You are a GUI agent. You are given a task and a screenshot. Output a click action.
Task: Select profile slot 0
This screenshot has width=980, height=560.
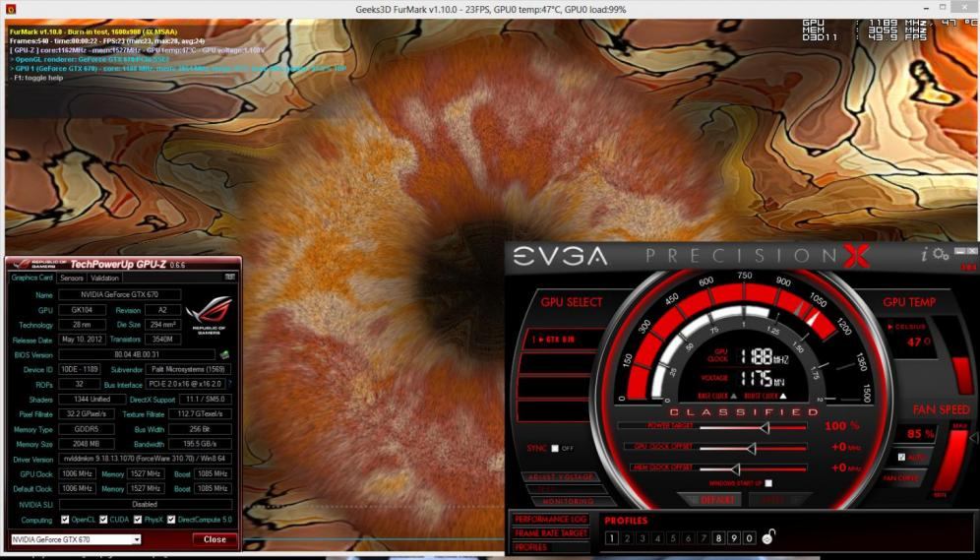750,537
